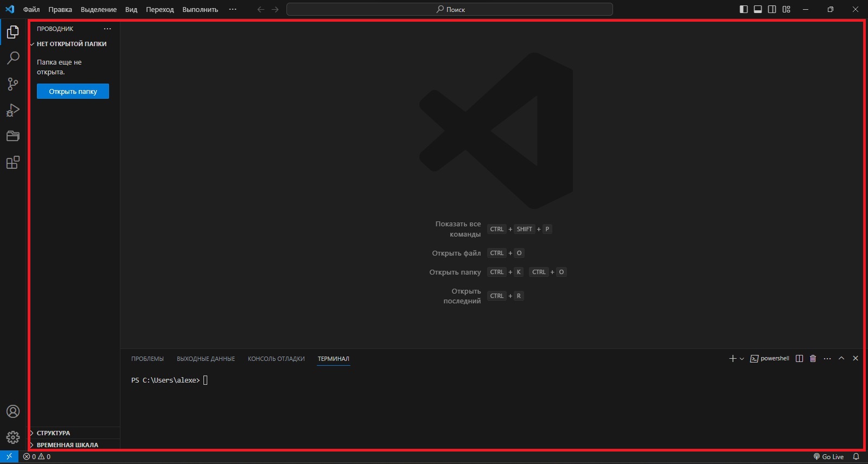This screenshot has width=868, height=464.
Task: Click the VS Code logo in title bar
Action: click(x=10, y=9)
